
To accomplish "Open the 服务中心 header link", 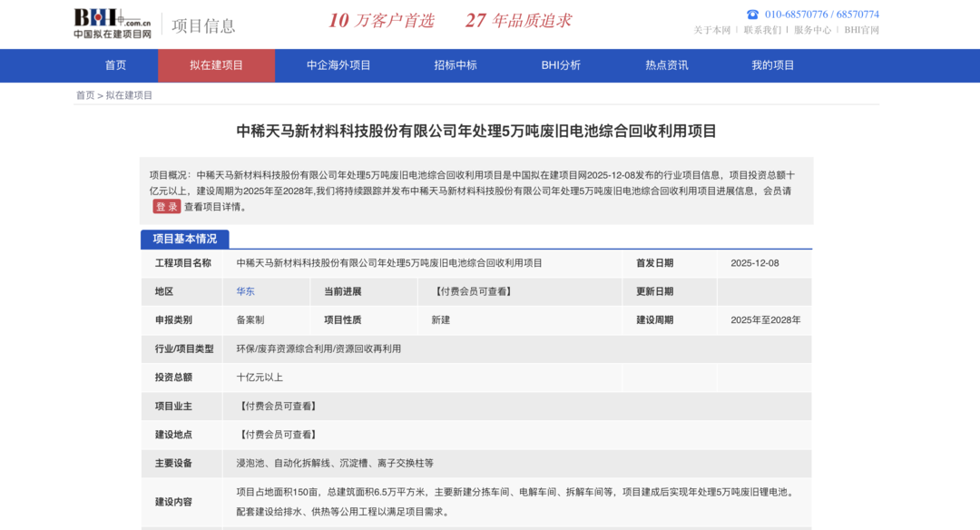I will (812, 30).
